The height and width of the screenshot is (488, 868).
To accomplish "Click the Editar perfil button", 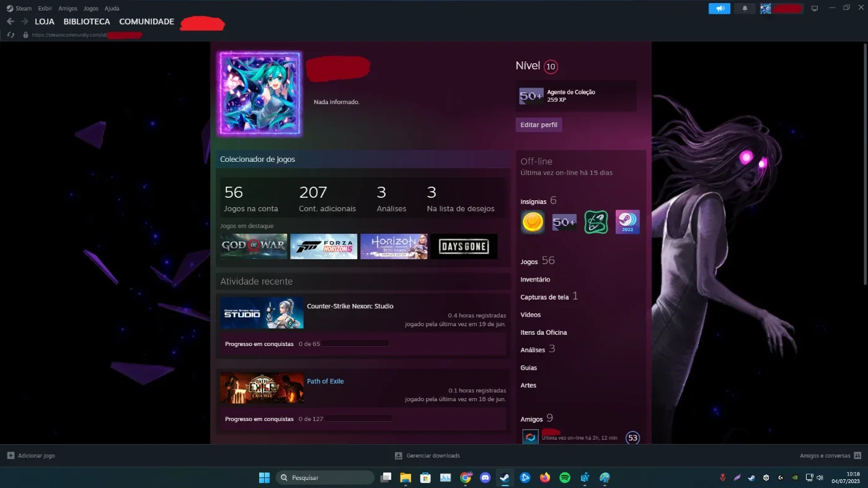I will [x=539, y=125].
